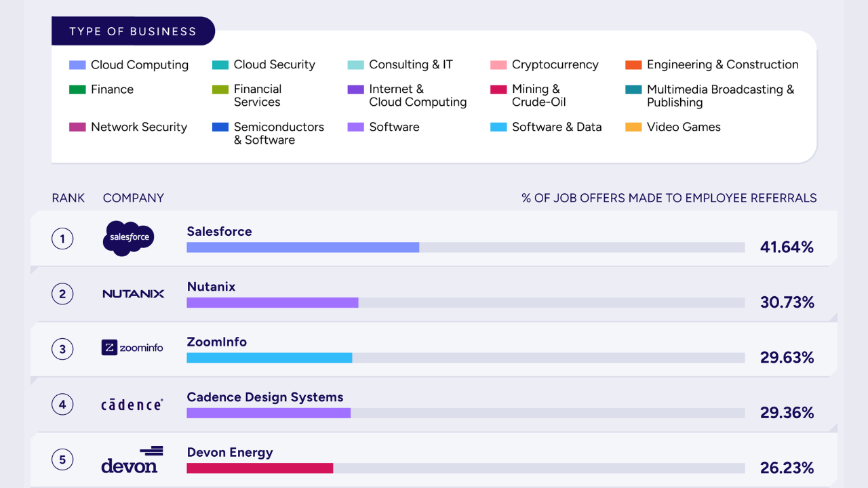Click the ZoomInfo logo
This screenshot has width=868, height=488.
coord(132,348)
